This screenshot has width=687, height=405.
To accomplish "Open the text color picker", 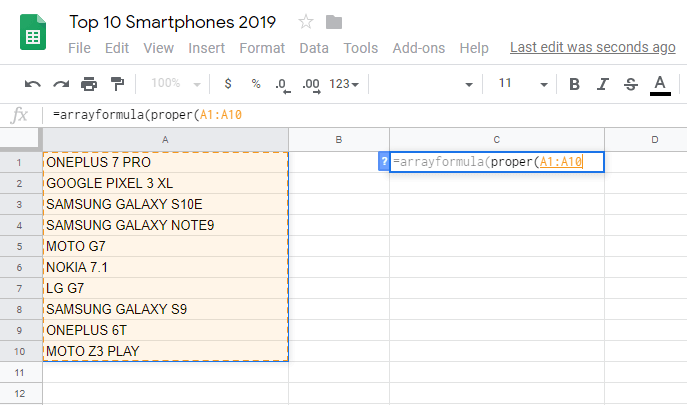I will 660,85.
